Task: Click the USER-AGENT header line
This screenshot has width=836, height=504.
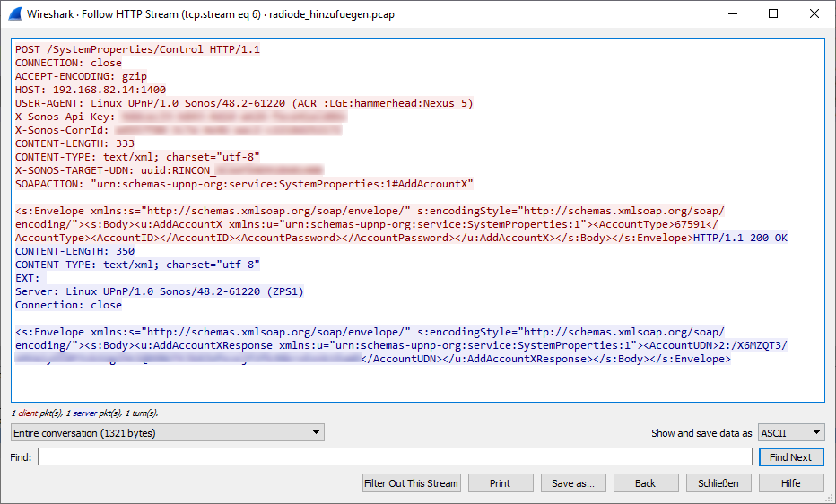Action: click(244, 103)
